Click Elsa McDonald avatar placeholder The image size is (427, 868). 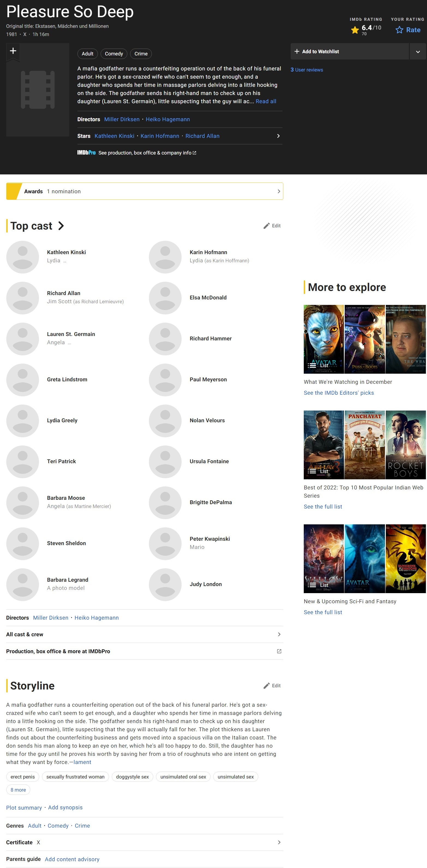165,298
